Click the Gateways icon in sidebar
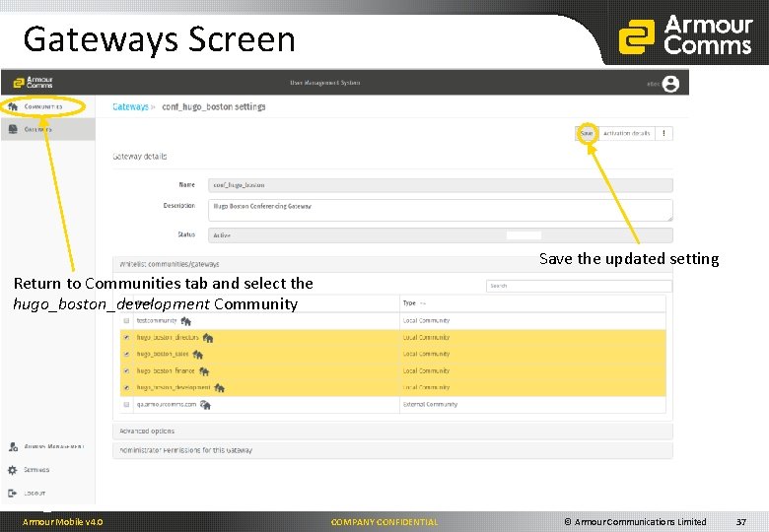The height and width of the screenshot is (532, 769). (x=13, y=129)
